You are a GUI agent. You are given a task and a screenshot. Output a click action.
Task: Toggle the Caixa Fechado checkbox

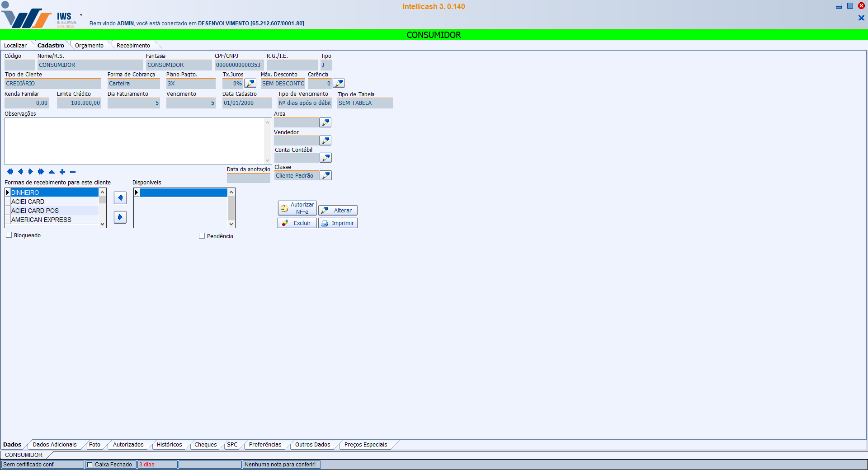coord(90,465)
